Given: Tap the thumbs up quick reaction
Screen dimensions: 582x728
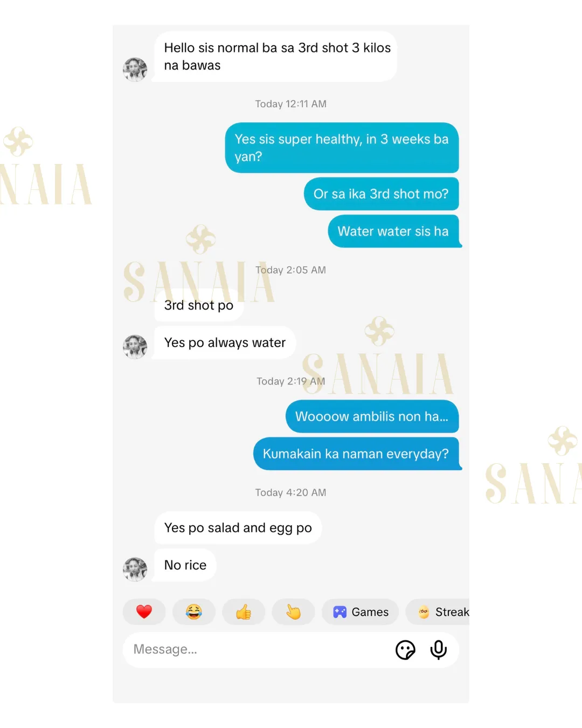Looking at the screenshot, I should pyautogui.click(x=244, y=612).
